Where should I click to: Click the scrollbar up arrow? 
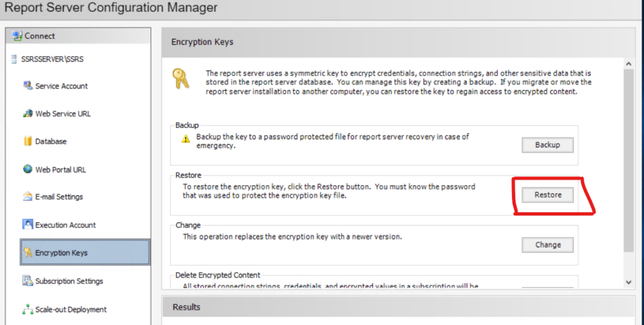pos(628,64)
